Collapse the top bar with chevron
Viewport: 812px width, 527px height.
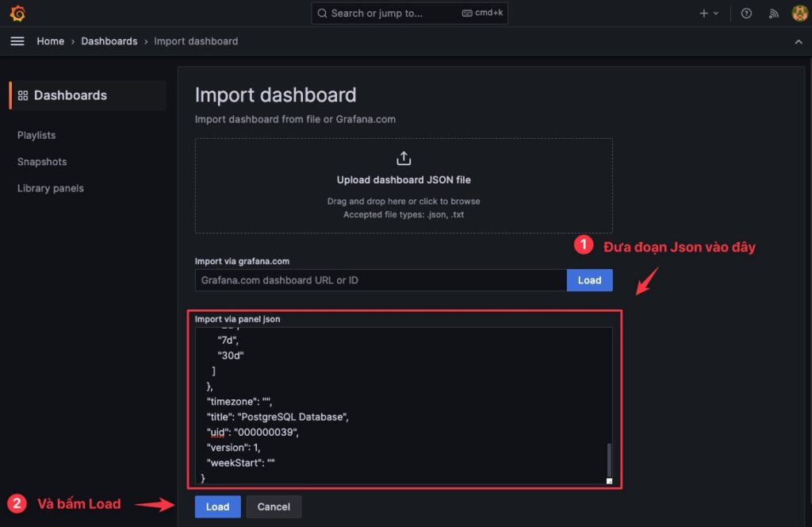pos(798,42)
